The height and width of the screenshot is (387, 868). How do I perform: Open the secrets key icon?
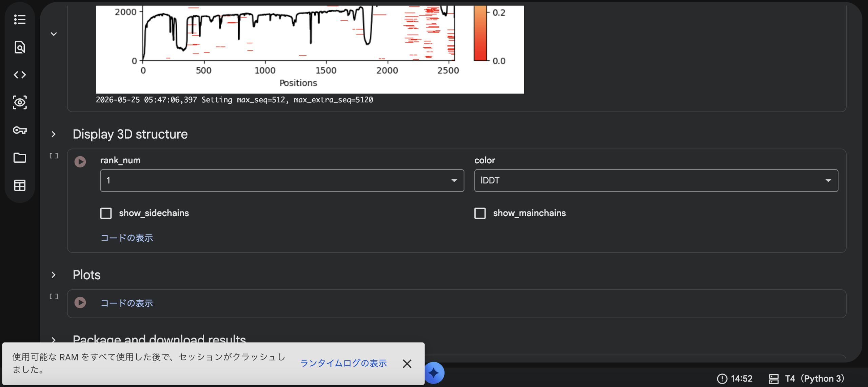[x=20, y=130]
